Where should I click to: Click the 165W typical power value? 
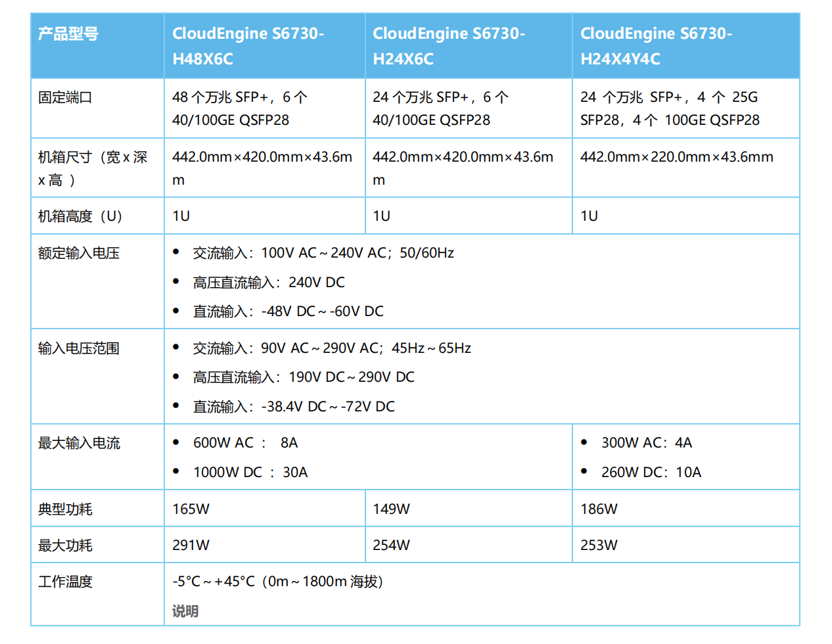point(191,509)
